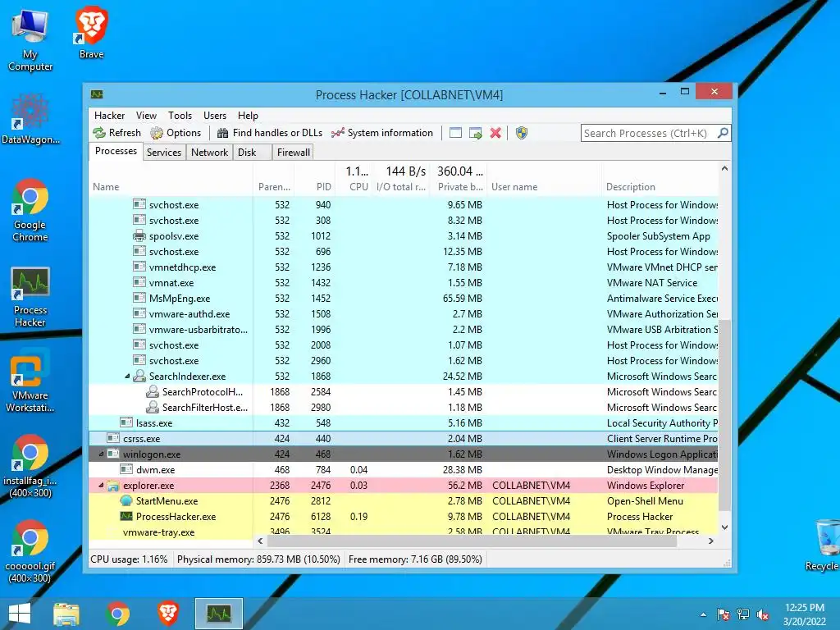The width and height of the screenshot is (840, 630).
Task: Open the Users menu
Action: pos(215,116)
